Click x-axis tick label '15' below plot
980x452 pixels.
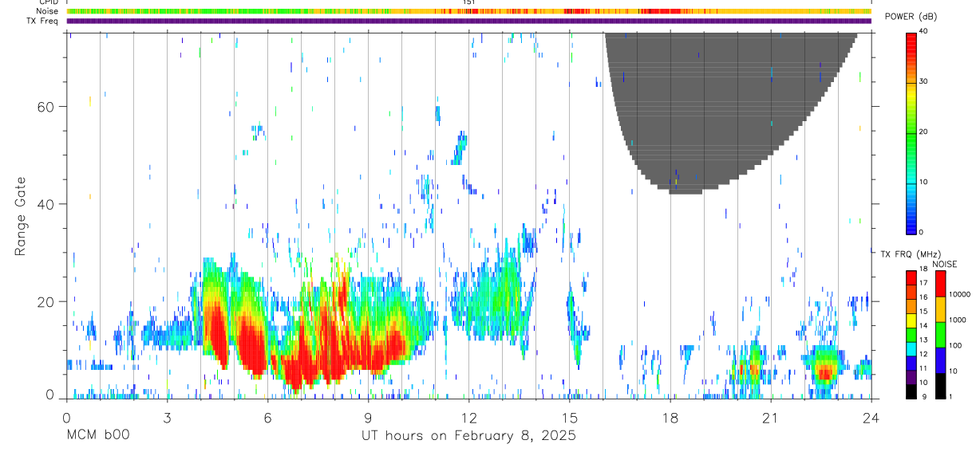coord(569,417)
